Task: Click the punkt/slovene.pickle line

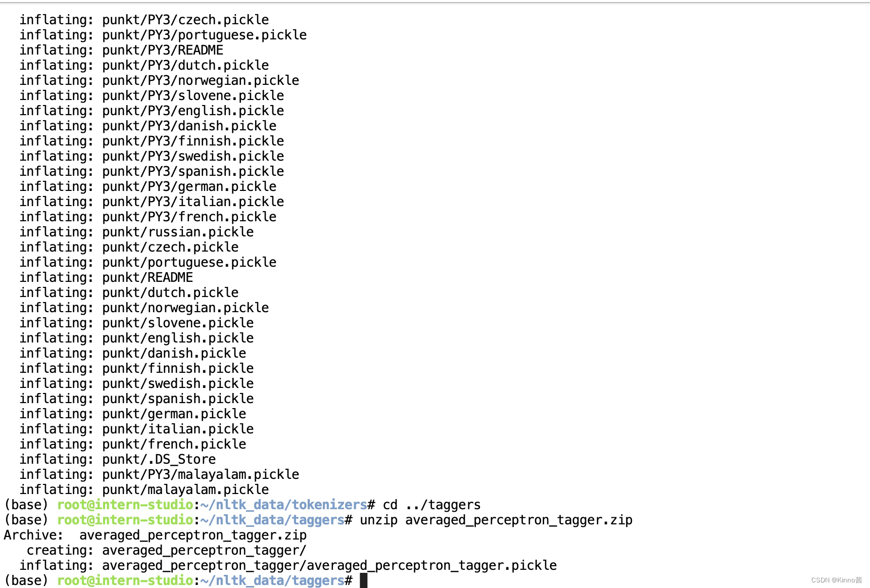Action: tap(136, 323)
